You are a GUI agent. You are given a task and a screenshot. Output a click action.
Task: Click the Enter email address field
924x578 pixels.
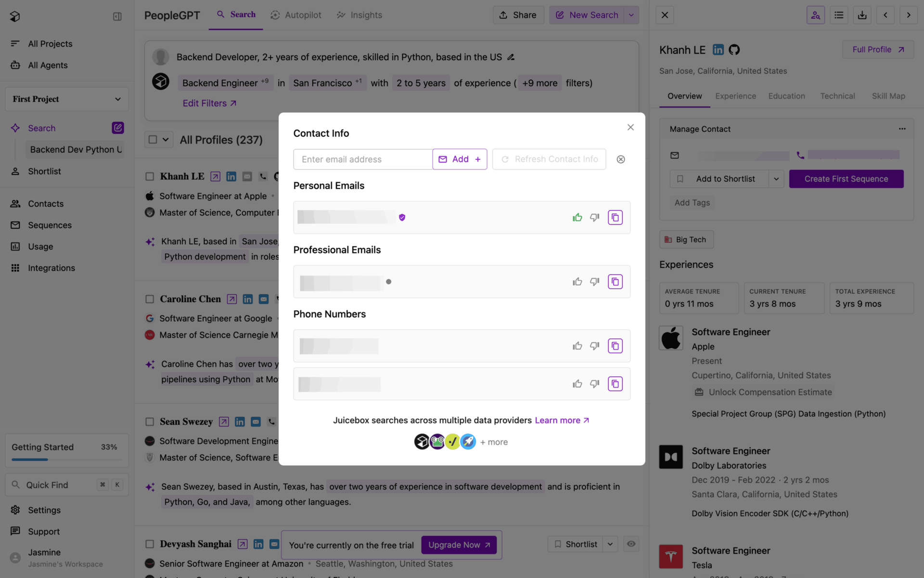click(363, 159)
